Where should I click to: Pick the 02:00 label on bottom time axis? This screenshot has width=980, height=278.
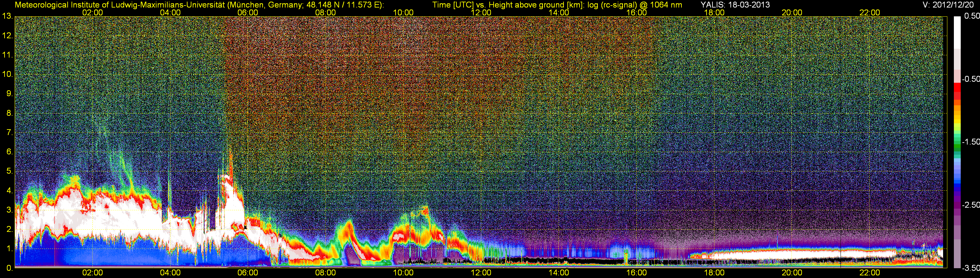[92, 273]
